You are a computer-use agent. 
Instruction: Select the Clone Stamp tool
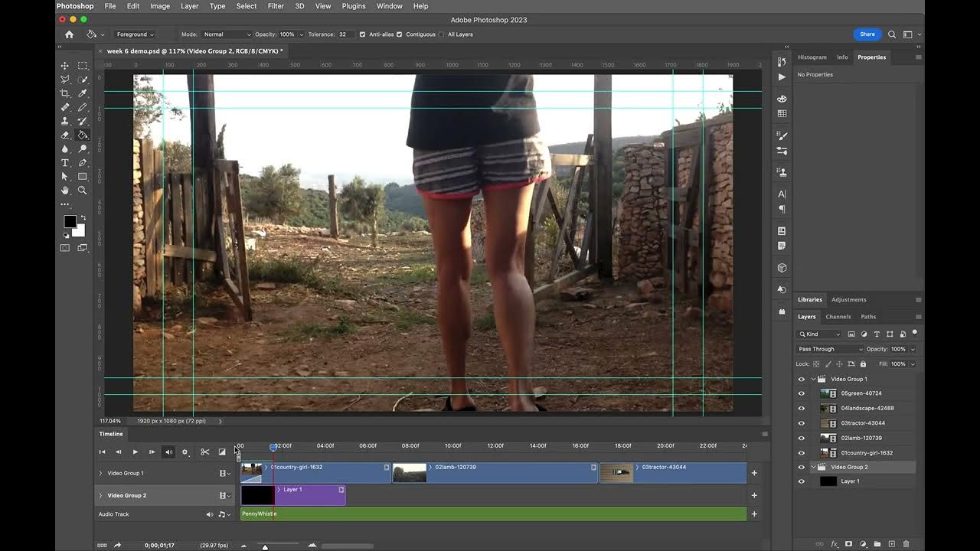coord(65,121)
